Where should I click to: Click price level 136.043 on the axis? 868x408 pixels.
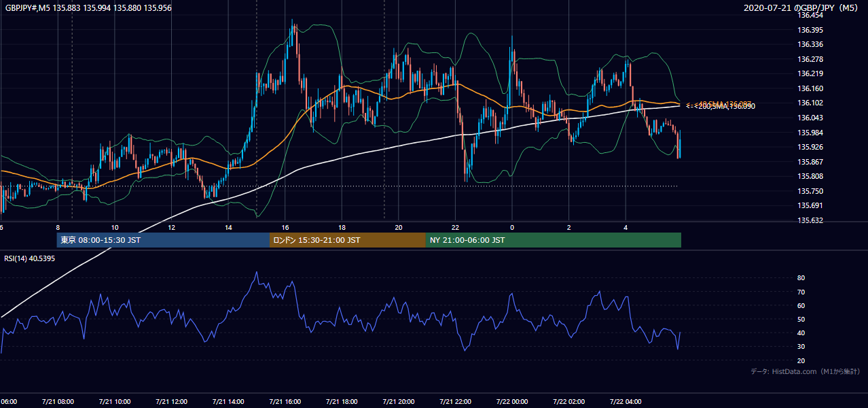810,118
